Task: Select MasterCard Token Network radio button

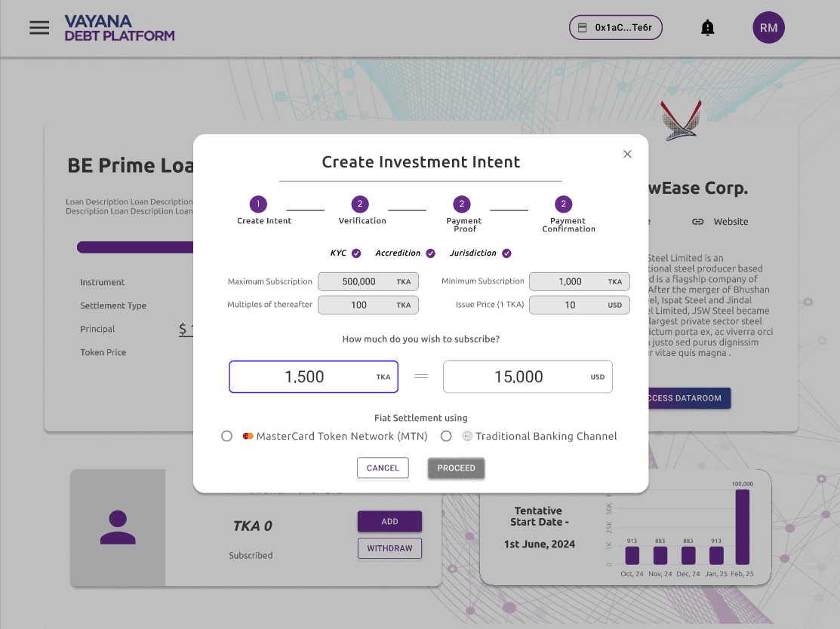Action: (x=226, y=436)
